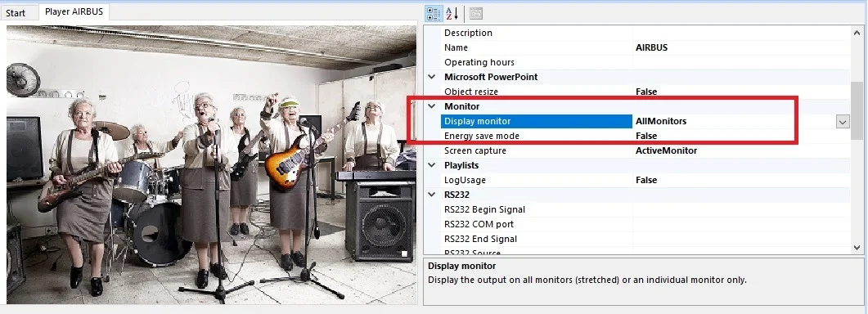The image size is (868, 314).
Task: Click the property grid scrollbar thumb
Action: tap(857, 110)
